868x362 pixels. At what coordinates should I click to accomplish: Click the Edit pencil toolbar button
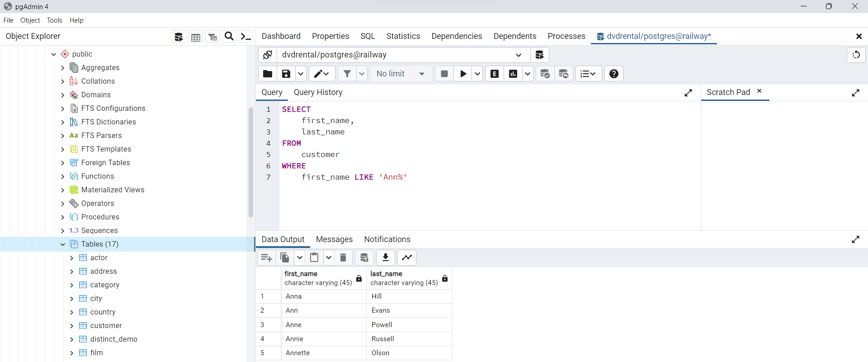click(322, 74)
